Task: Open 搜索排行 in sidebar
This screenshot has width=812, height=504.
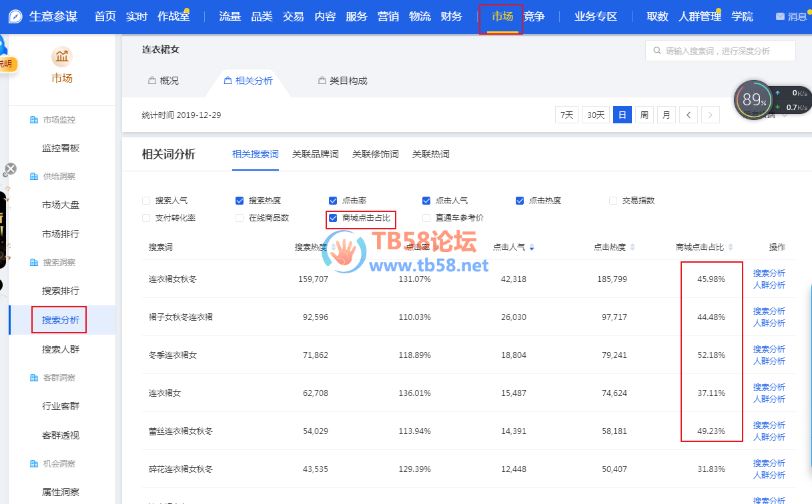Action: [x=61, y=291]
